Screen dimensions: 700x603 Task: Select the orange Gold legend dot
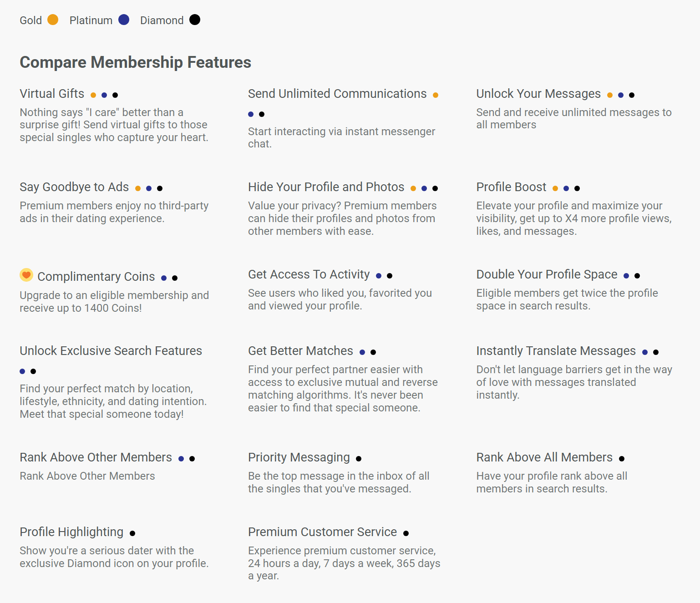(53, 20)
